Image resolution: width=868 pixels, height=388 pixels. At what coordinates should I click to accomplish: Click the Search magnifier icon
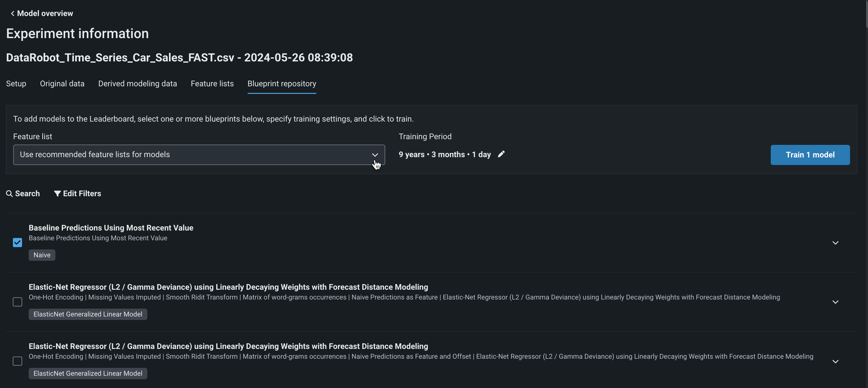click(x=9, y=194)
